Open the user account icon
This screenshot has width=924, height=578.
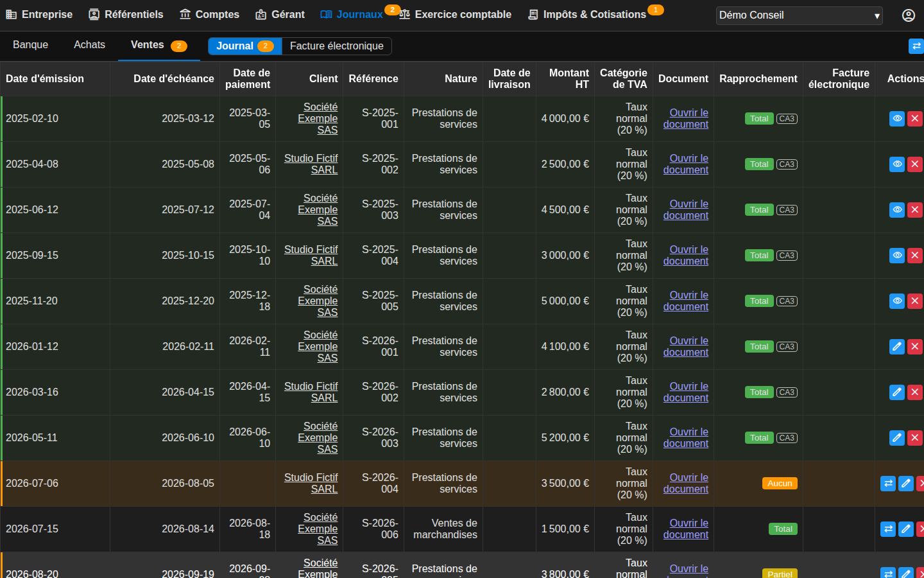tap(909, 15)
